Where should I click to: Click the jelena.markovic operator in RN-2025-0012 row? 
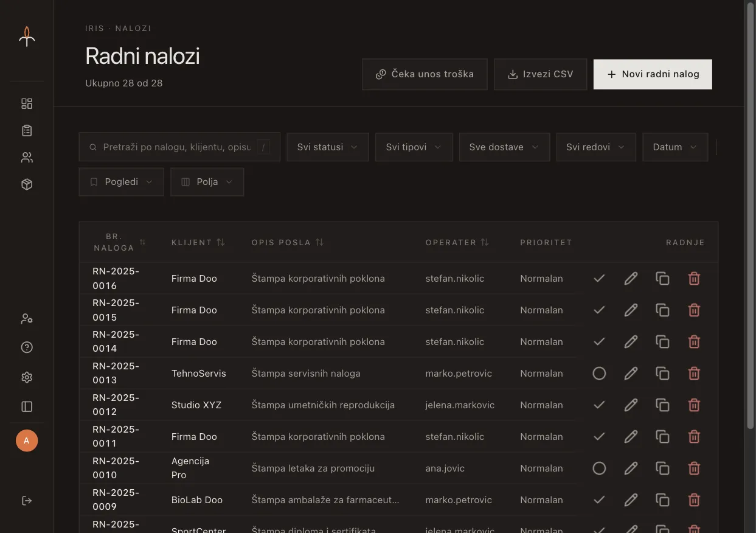click(x=460, y=405)
